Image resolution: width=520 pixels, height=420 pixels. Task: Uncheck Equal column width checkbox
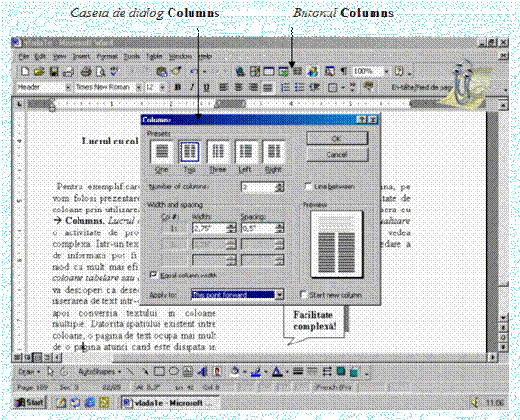154,275
